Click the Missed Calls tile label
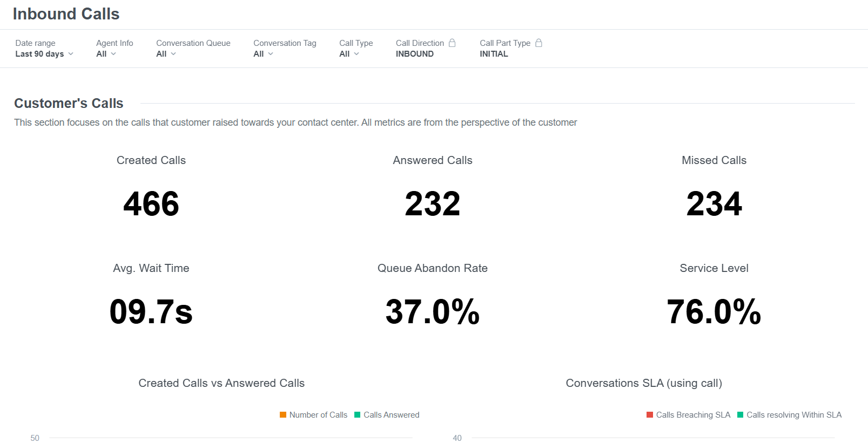This screenshot has height=443, width=868. 714,160
